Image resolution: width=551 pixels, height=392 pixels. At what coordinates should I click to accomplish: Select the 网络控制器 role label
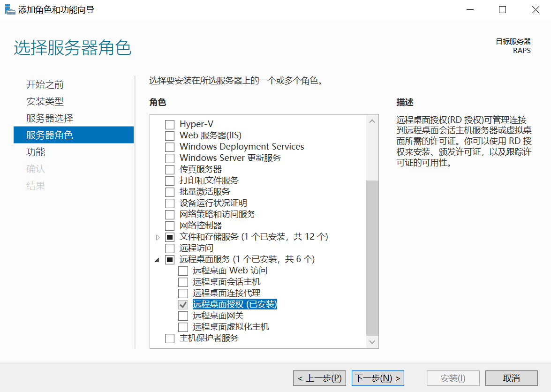pyautogui.click(x=201, y=226)
